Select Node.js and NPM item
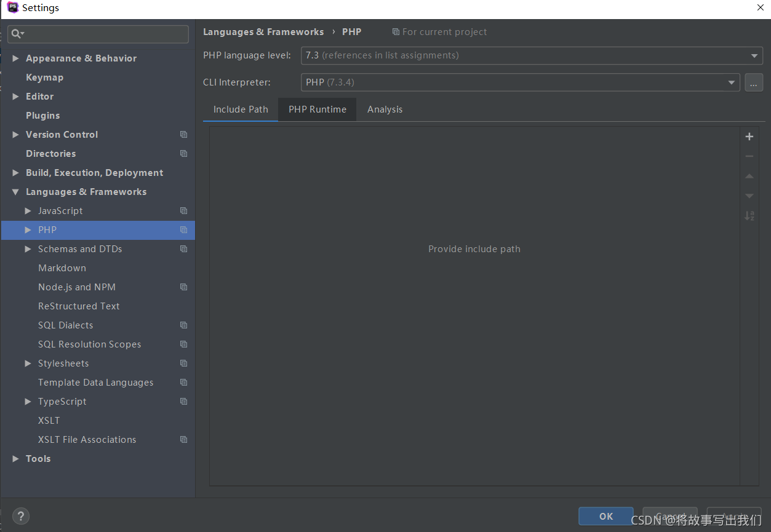 pos(77,287)
